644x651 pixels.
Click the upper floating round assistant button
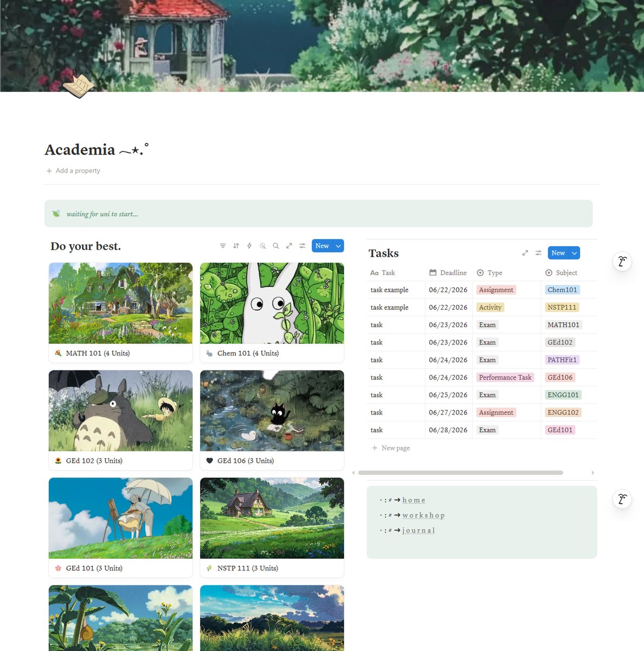click(622, 261)
